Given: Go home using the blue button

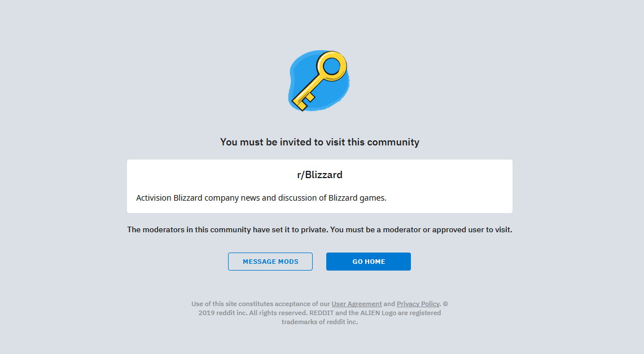Looking at the screenshot, I should [369, 262].
